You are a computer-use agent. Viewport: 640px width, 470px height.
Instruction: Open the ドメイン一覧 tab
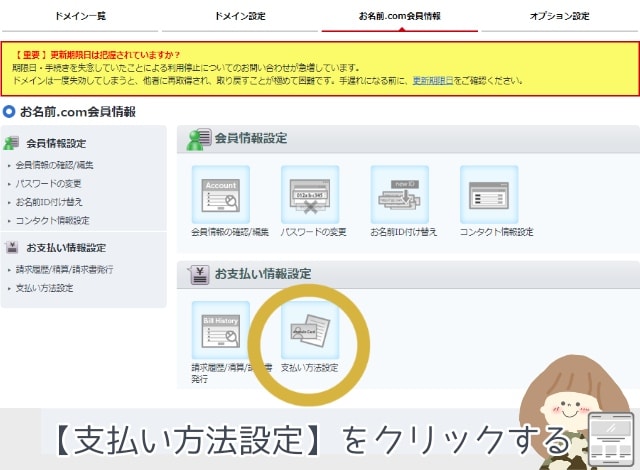(80, 16)
